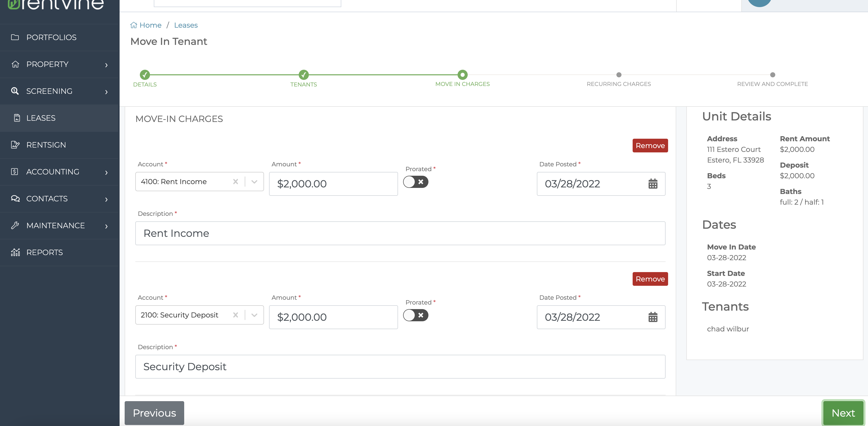Viewport: 868px width, 426px height.
Task: Go to the DETAILS step label
Action: pos(145,84)
